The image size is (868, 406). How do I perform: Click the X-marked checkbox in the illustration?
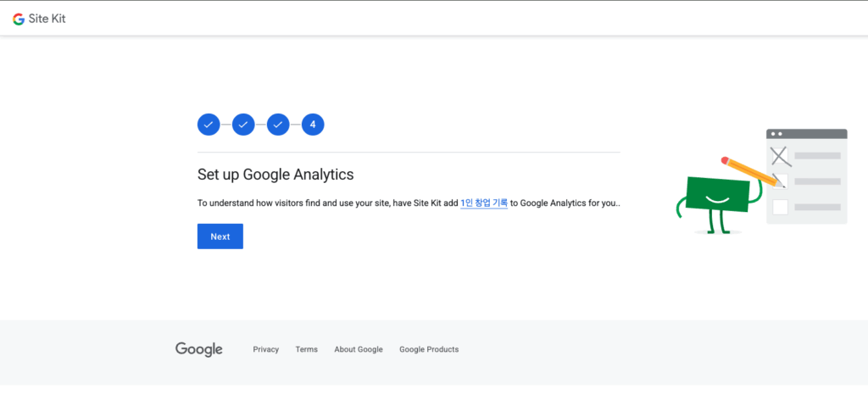[x=780, y=156]
